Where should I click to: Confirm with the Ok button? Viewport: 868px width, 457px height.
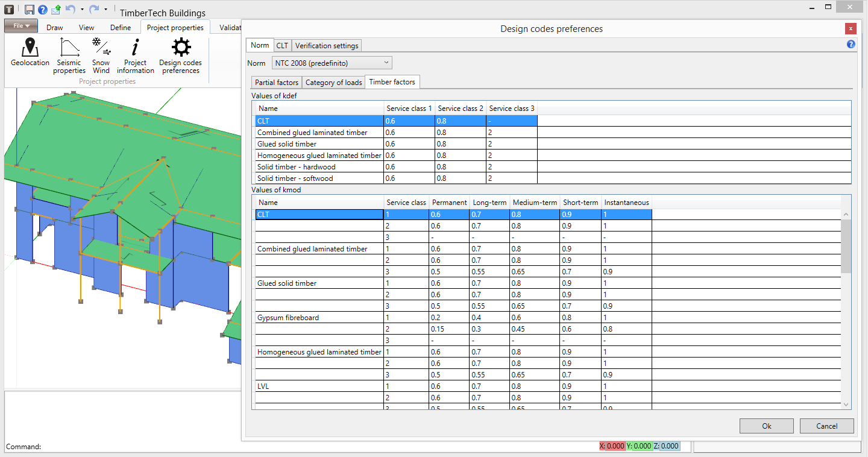(x=767, y=426)
